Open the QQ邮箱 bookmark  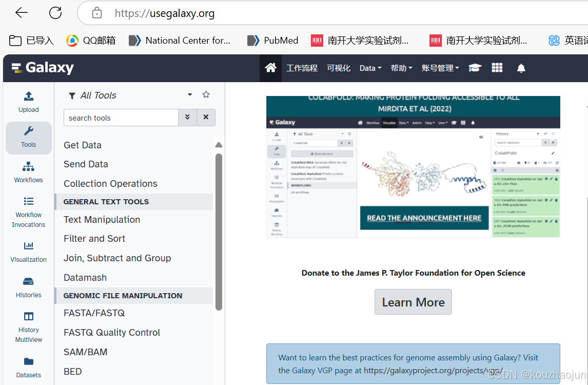click(x=91, y=41)
